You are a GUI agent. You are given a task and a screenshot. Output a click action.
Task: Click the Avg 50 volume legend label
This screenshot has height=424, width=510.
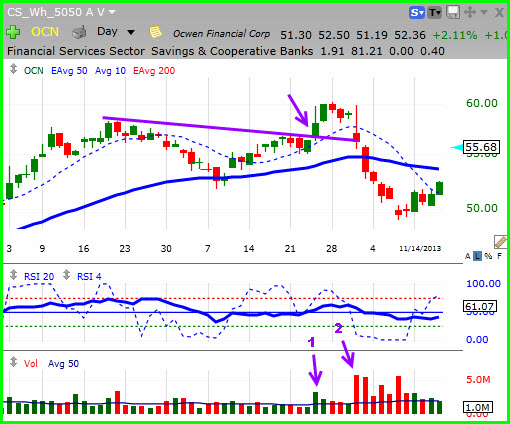63,363
